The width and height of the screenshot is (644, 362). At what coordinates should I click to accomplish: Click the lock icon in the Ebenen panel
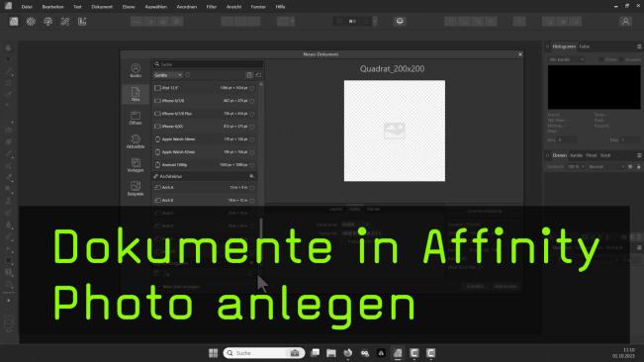point(638,166)
